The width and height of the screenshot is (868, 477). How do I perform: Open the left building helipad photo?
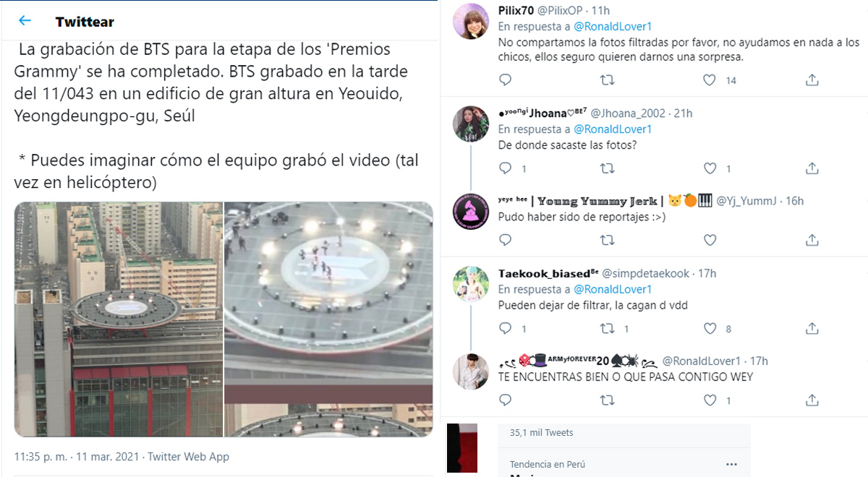click(119, 319)
